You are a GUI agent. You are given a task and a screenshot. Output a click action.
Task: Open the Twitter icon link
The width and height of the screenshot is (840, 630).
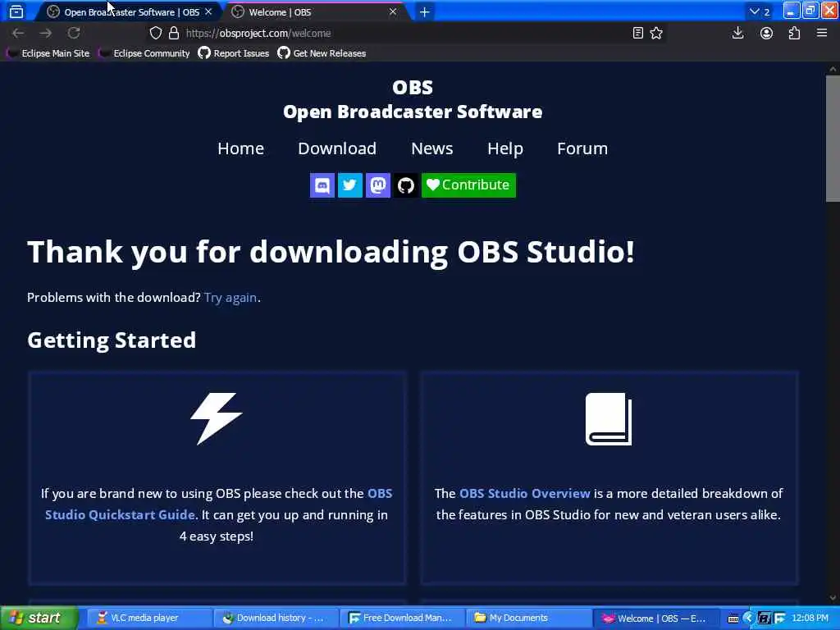coord(349,185)
